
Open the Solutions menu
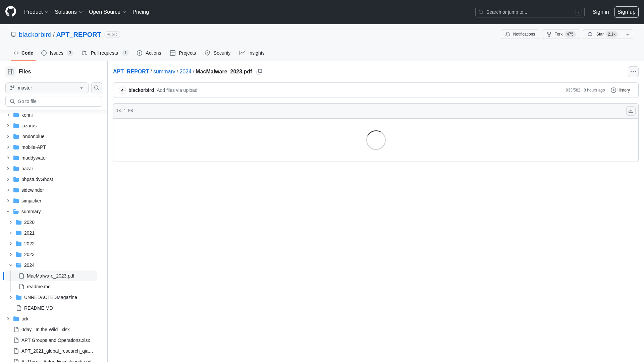point(69,12)
